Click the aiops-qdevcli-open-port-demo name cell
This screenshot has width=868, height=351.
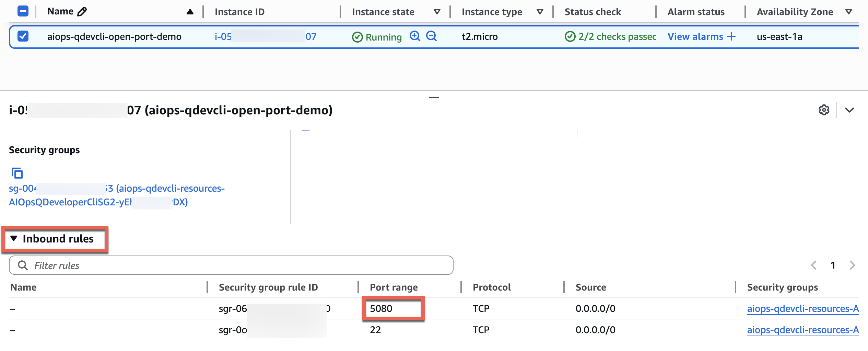pyautogui.click(x=114, y=36)
